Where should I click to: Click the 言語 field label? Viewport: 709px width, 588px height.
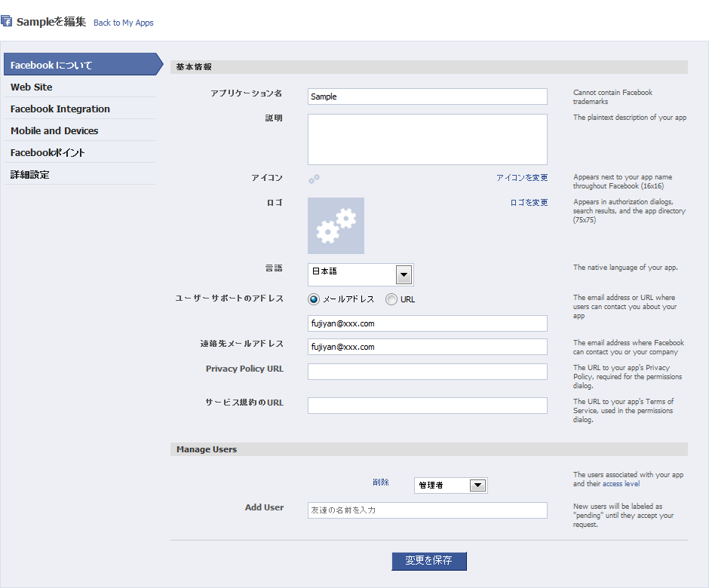pyautogui.click(x=274, y=268)
